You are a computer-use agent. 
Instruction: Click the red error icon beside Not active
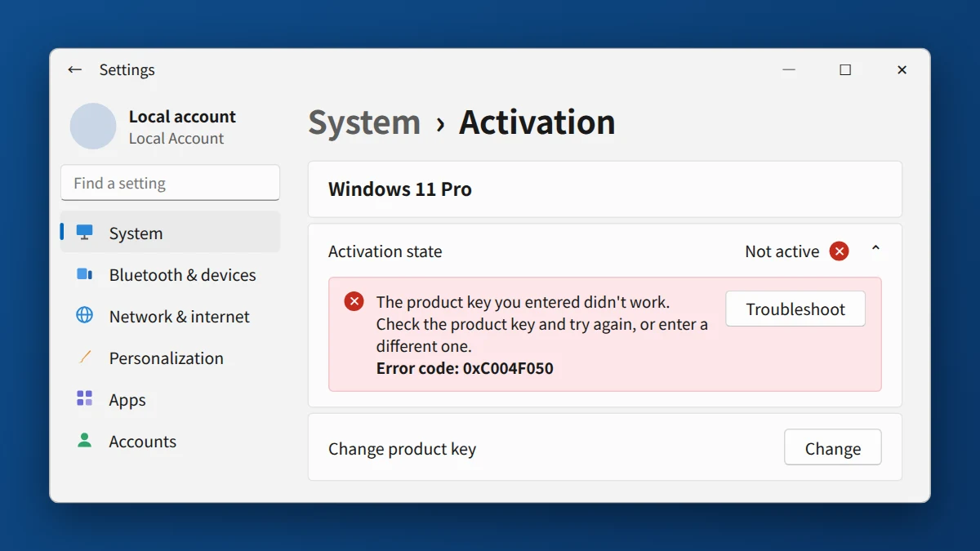[x=839, y=251]
